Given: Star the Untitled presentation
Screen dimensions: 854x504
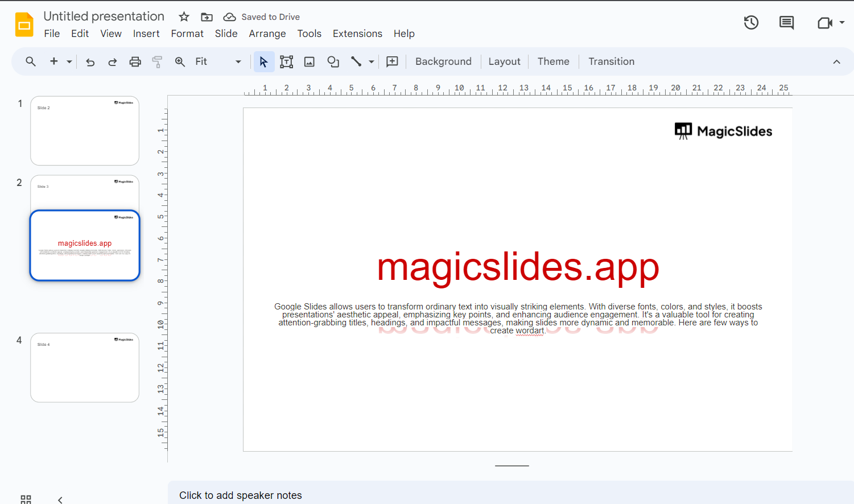Looking at the screenshot, I should click(x=184, y=17).
